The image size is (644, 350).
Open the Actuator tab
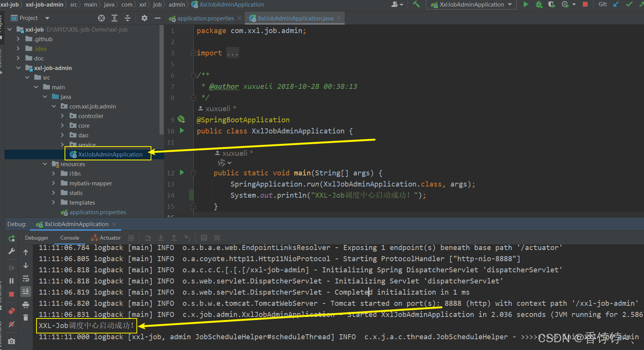coord(106,238)
